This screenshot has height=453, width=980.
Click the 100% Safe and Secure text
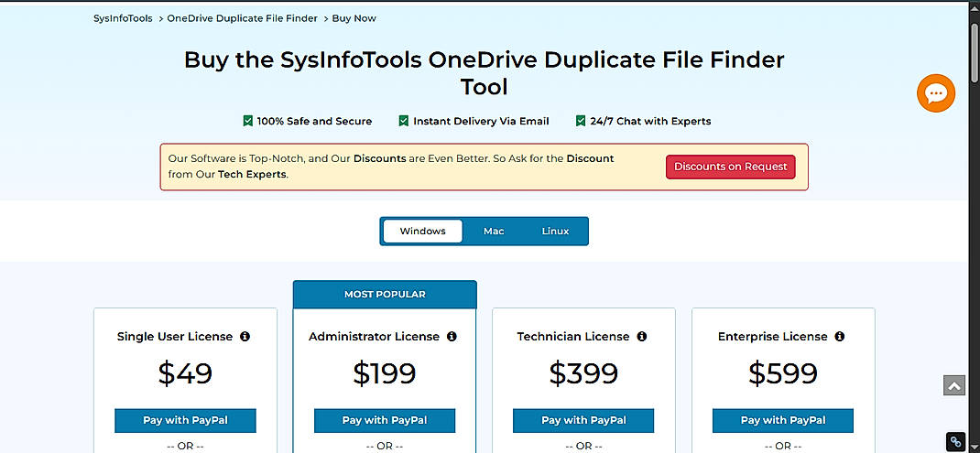click(x=314, y=121)
